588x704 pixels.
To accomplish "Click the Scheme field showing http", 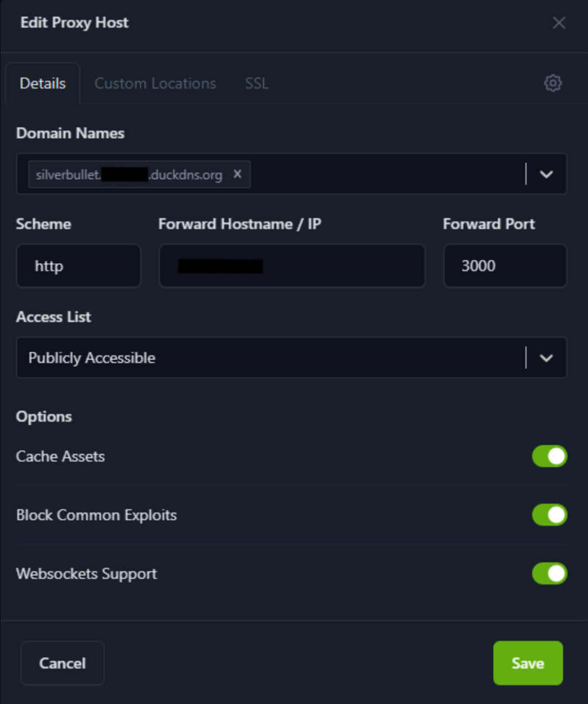I will point(79,266).
